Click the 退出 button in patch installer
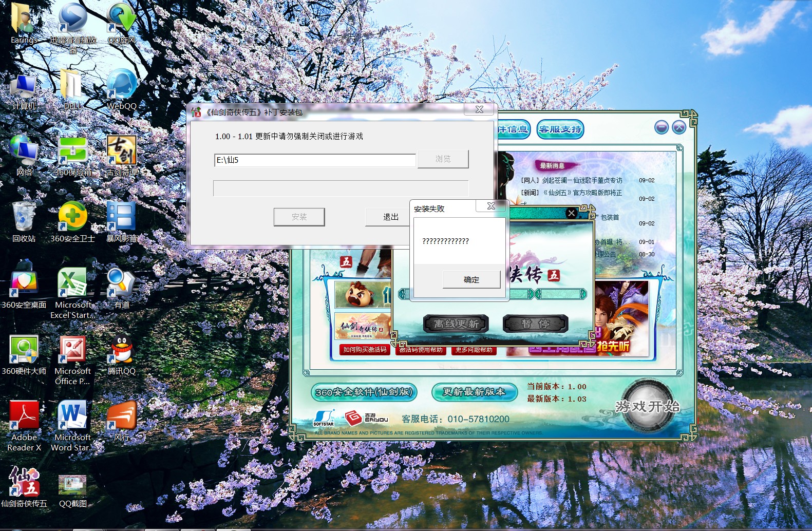The width and height of the screenshot is (812, 531). [x=390, y=217]
